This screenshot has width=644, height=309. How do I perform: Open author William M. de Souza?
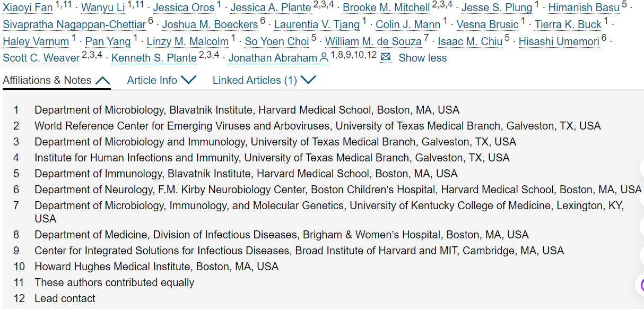click(x=373, y=41)
